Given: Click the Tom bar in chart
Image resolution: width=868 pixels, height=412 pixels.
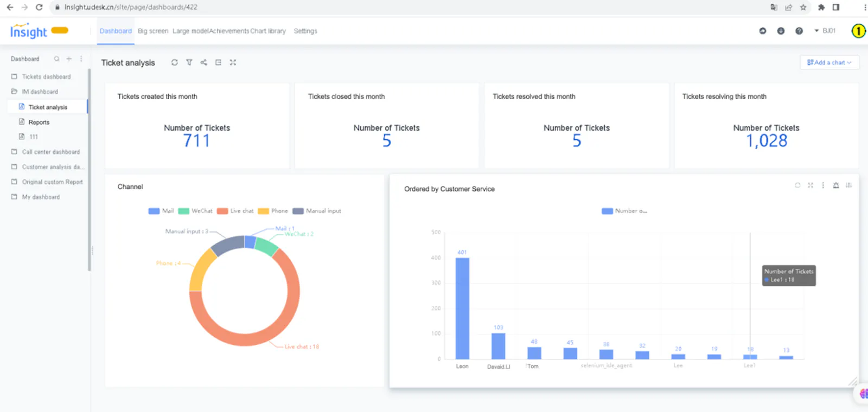Looking at the screenshot, I should click(534, 353).
